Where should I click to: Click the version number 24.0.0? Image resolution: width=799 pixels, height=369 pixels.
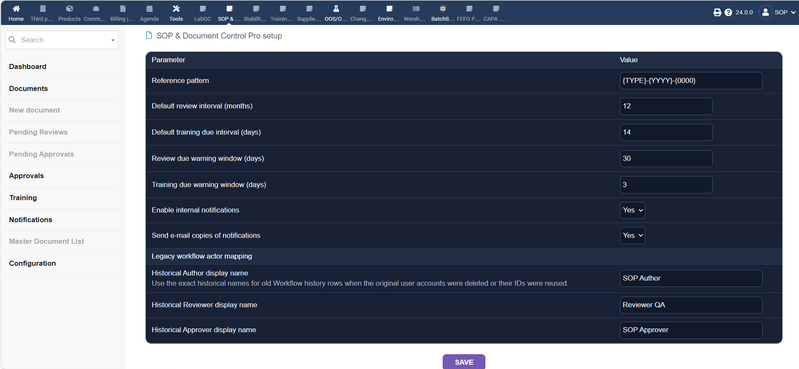tap(744, 12)
